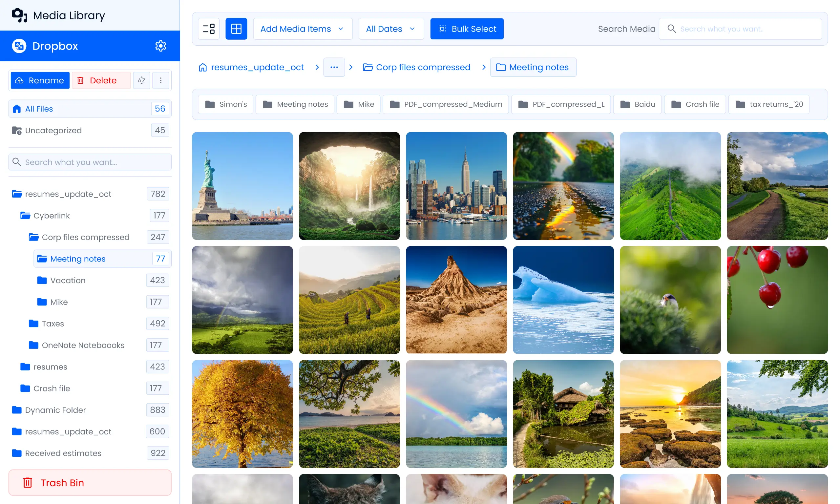Screen dimensions: 840x504
Task: Switch to list view layout icon
Action: click(209, 29)
